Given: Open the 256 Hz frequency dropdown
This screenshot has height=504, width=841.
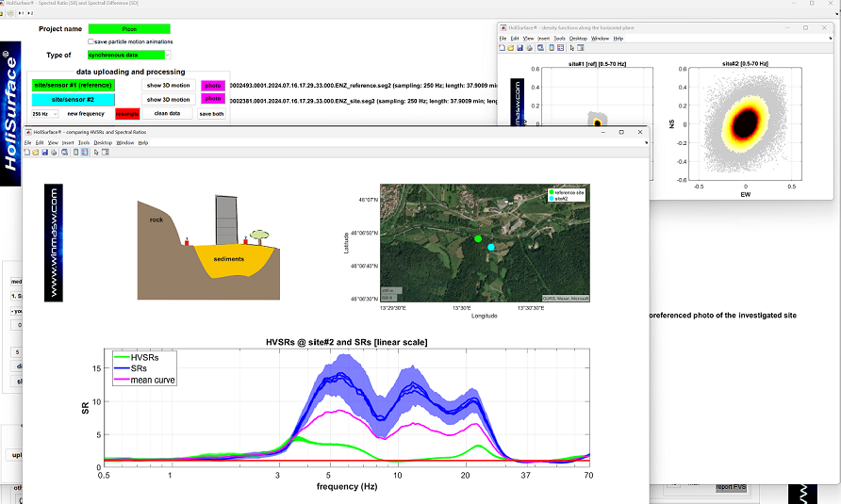Looking at the screenshot, I should pyautogui.click(x=45, y=114).
